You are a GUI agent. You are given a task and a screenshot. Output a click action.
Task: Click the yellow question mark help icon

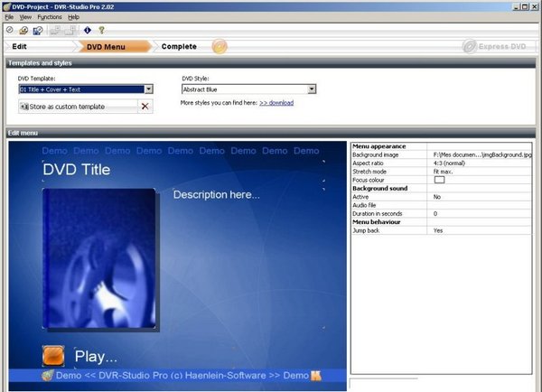pos(101,31)
